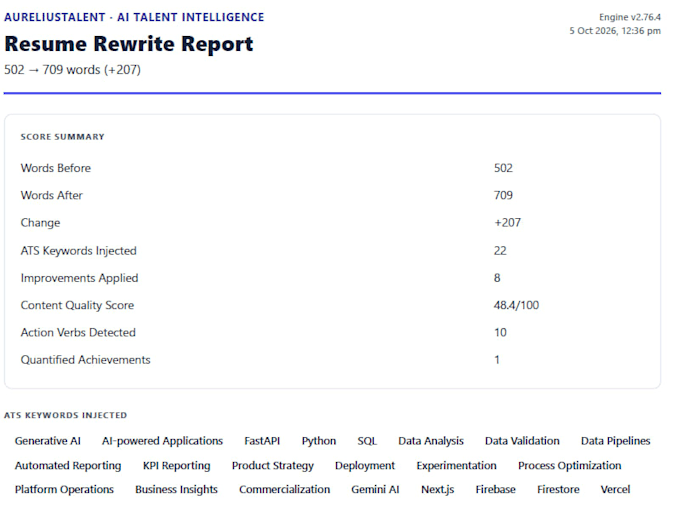The image size is (680, 506).
Task: Click the Change value +207
Action: 507,223
